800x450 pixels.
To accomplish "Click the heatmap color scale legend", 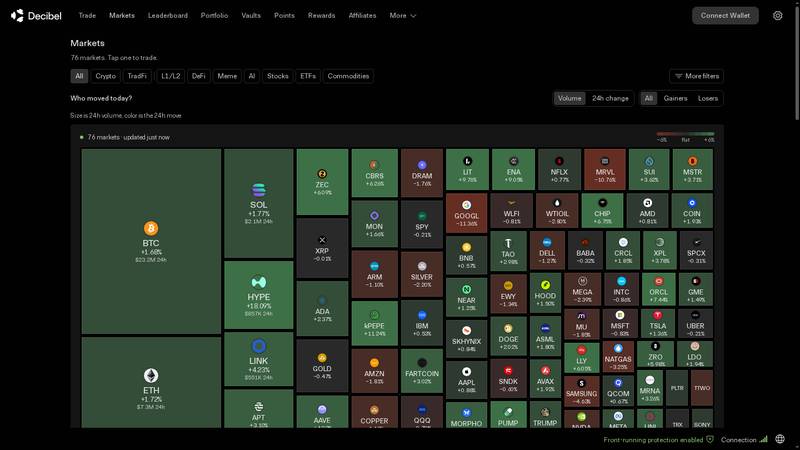I will click(x=685, y=137).
